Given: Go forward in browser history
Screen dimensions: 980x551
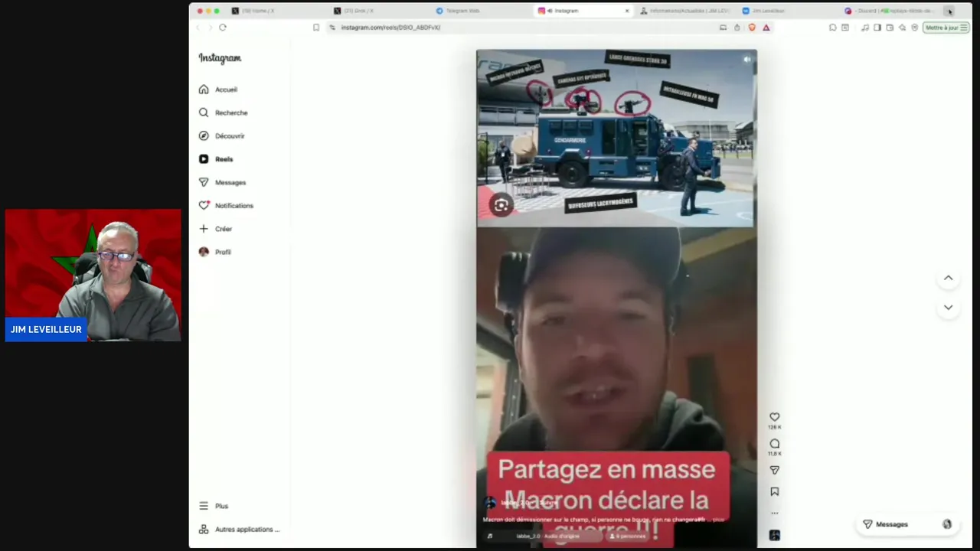Looking at the screenshot, I should (x=210, y=28).
